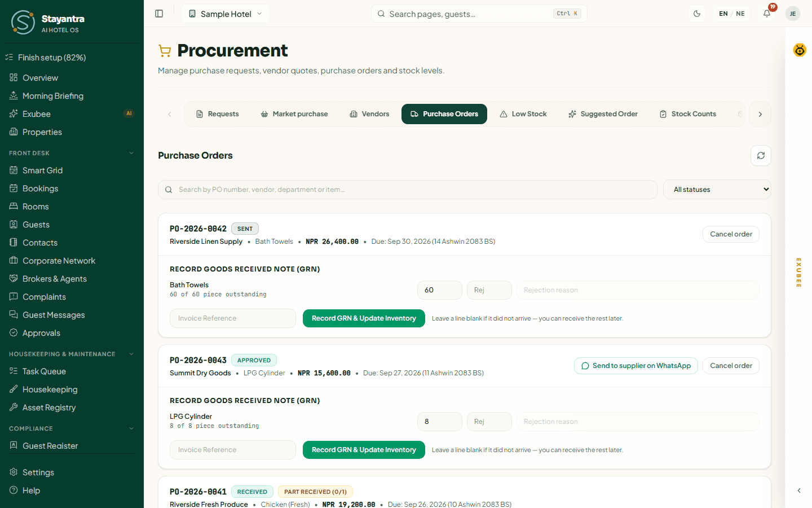Open Corporate Network page
This screenshot has height=508, width=812.
59,261
